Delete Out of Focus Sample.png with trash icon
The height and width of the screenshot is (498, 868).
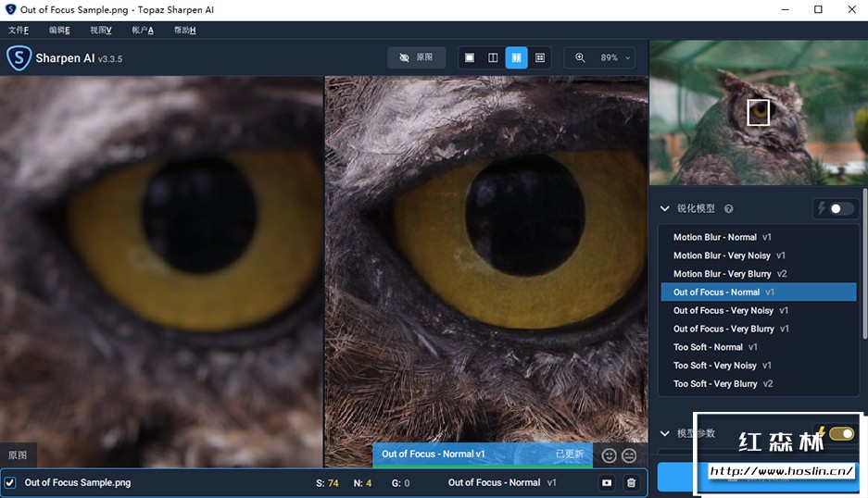[x=631, y=482]
